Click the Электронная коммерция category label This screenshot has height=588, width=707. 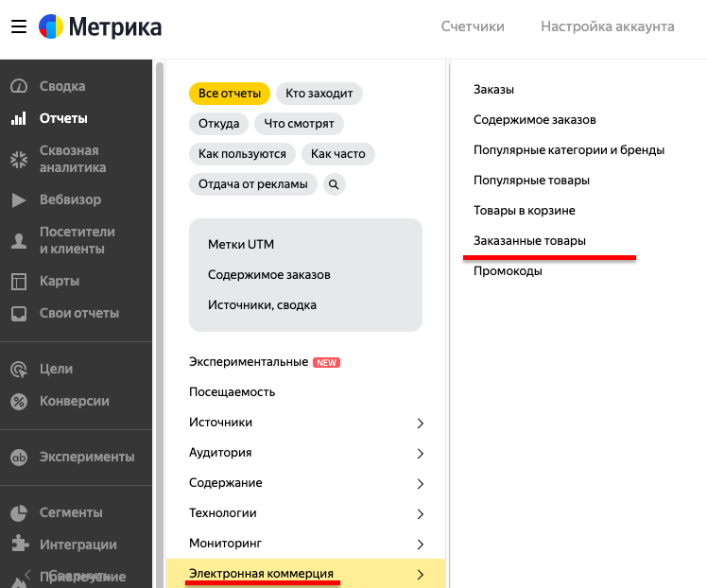point(261,574)
